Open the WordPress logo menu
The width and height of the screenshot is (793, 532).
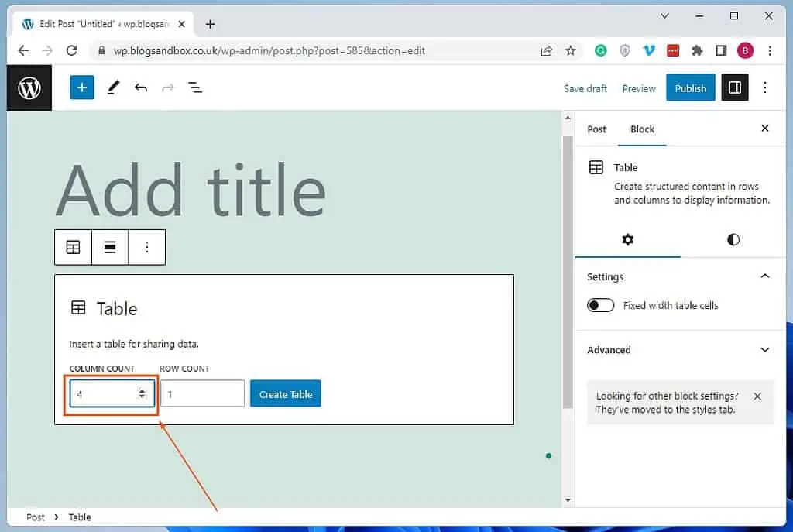29,88
